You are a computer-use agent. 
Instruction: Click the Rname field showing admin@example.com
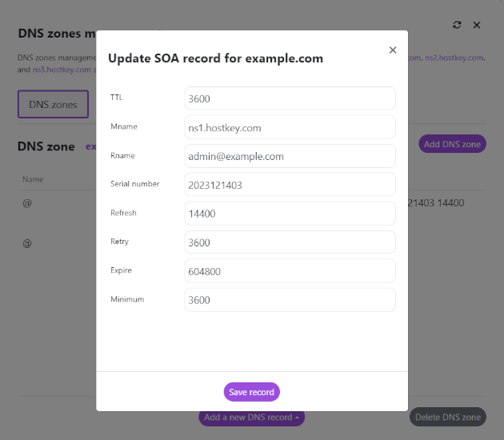(290, 156)
